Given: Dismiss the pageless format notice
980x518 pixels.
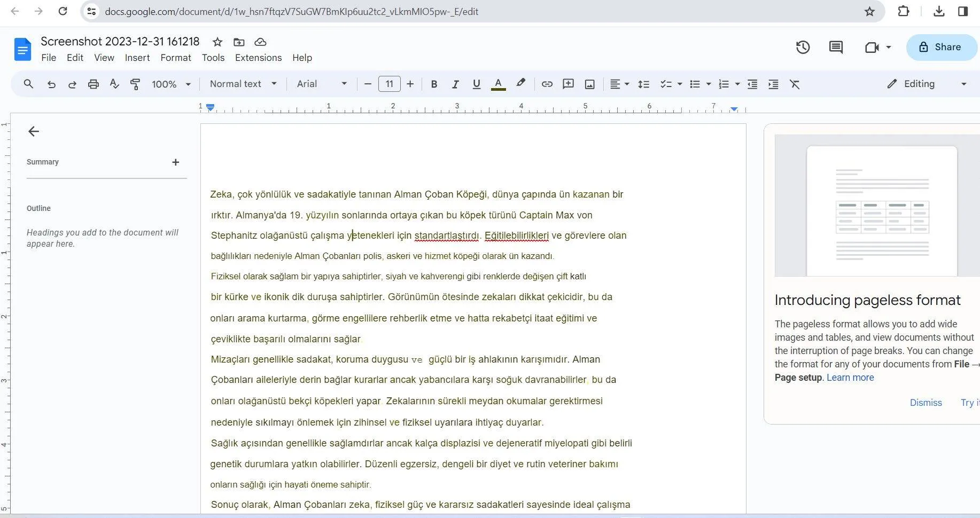Looking at the screenshot, I should coord(925,403).
